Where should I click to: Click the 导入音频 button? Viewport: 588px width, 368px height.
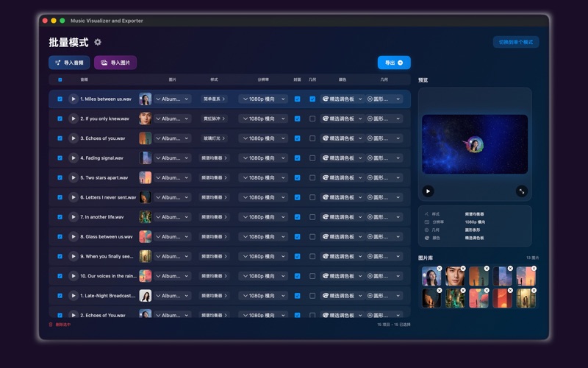tap(69, 63)
